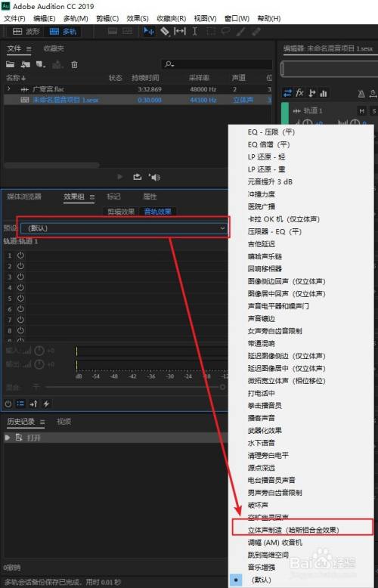Sort files by 名称 column header

[x=16, y=78]
